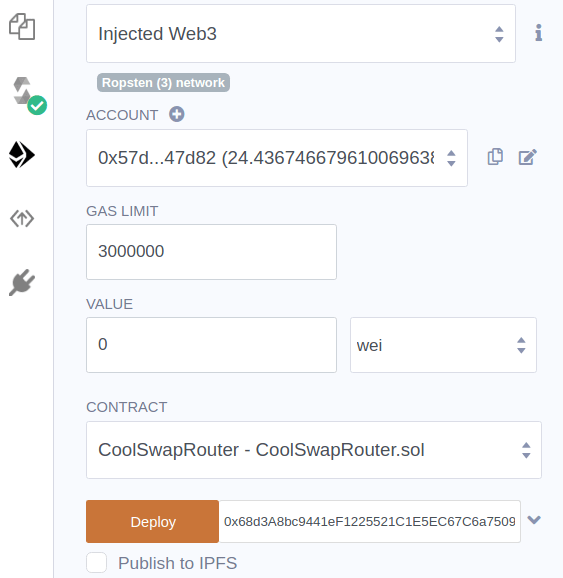
Task: Copy the account address to clipboard
Action: [495, 157]
